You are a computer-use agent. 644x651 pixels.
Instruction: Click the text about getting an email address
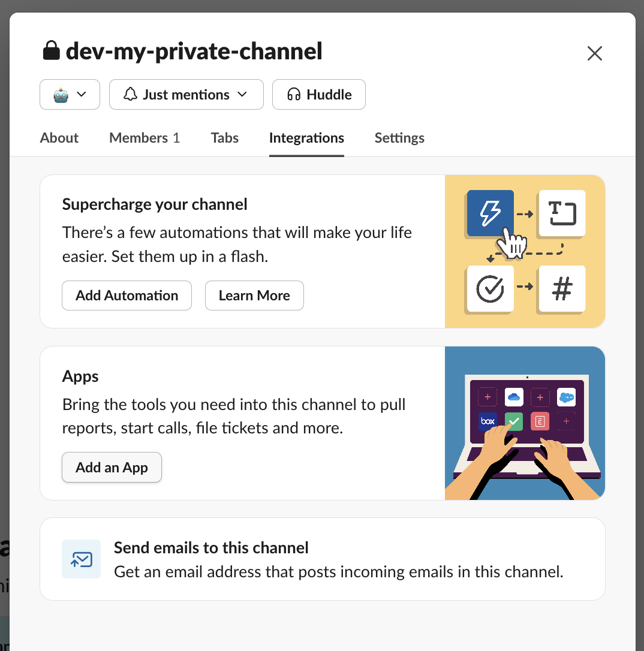(338, 572)
